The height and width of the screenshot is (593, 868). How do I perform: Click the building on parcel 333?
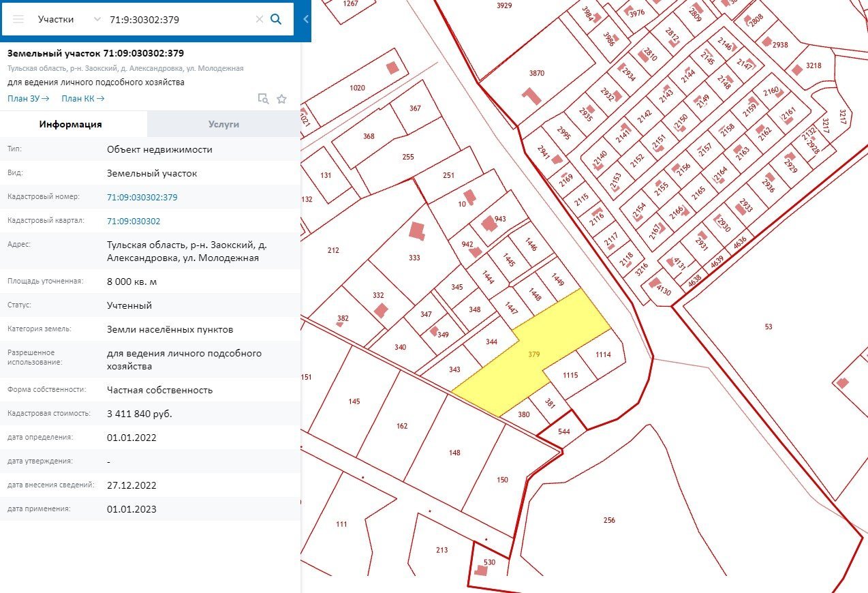417,231
